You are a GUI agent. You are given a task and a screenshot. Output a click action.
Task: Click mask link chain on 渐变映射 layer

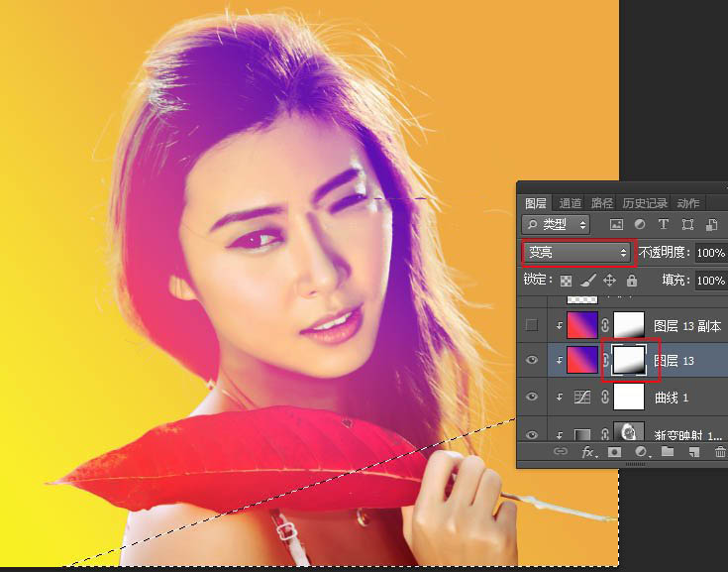pyautogui.click(x=605, y=434)
